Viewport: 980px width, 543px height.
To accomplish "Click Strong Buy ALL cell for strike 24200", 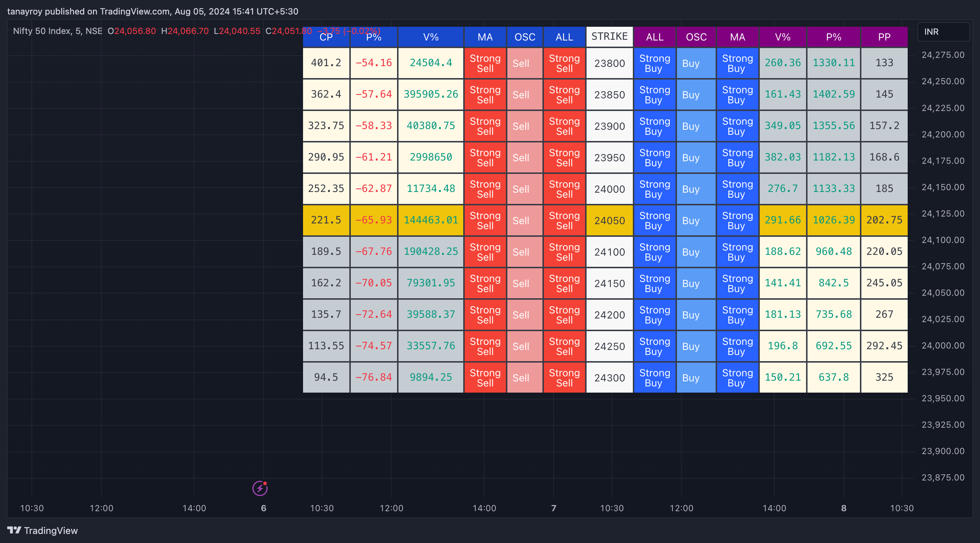I will coord(654,315).
